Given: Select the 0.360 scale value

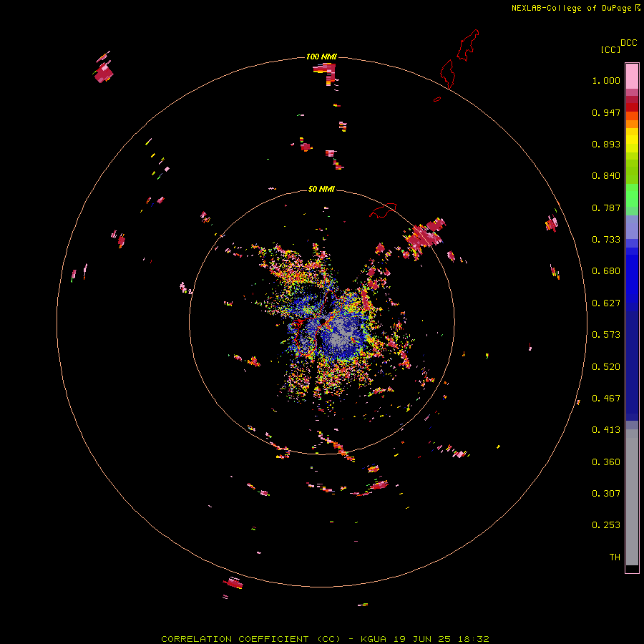Looking at the screenshot, I should (606, 462).
